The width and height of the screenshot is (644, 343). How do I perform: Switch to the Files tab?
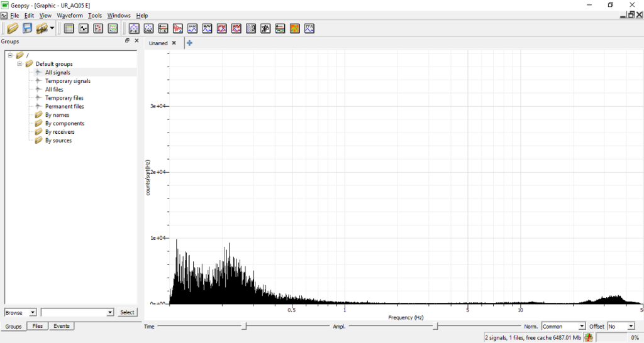coord(38,326)
